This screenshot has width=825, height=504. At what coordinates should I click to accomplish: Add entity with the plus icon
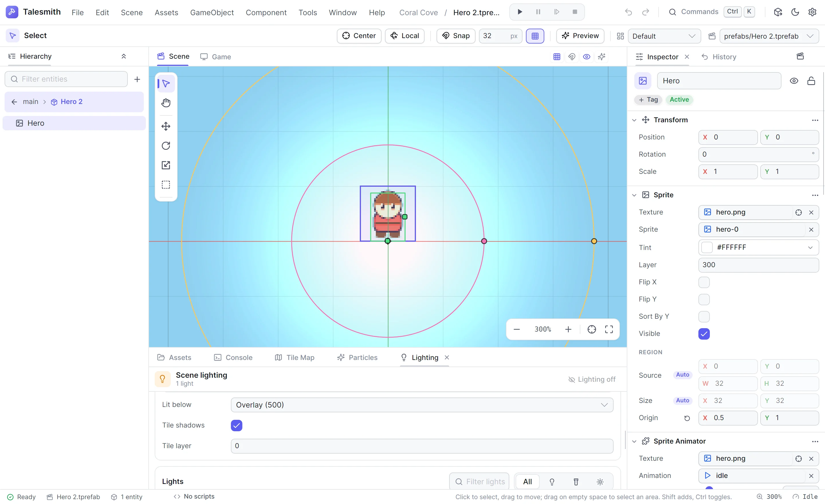coord(137,79)
